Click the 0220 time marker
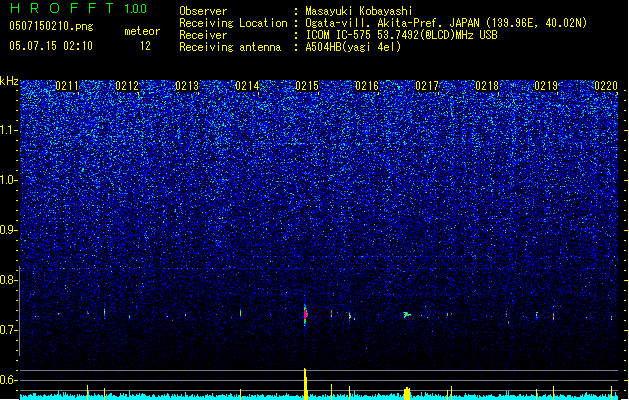Viewport: 629px width, 400px height. point(606,86)
